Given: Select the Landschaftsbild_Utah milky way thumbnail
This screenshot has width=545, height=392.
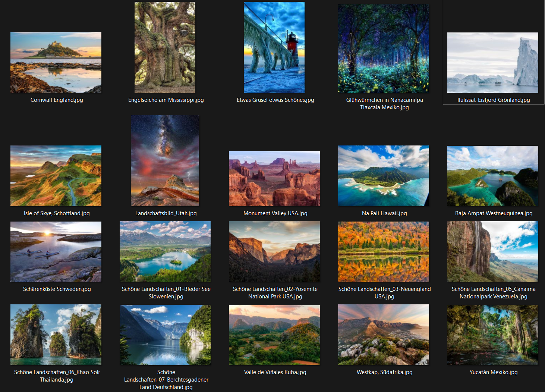Looking at the screenshot, I should [165, 161].
